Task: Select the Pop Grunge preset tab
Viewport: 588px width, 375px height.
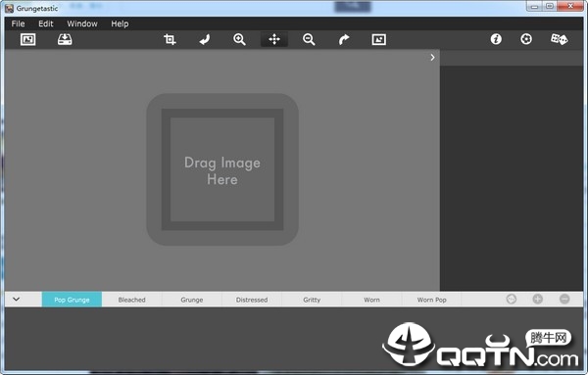Action: pyautogui.click(x=72, y=300)
